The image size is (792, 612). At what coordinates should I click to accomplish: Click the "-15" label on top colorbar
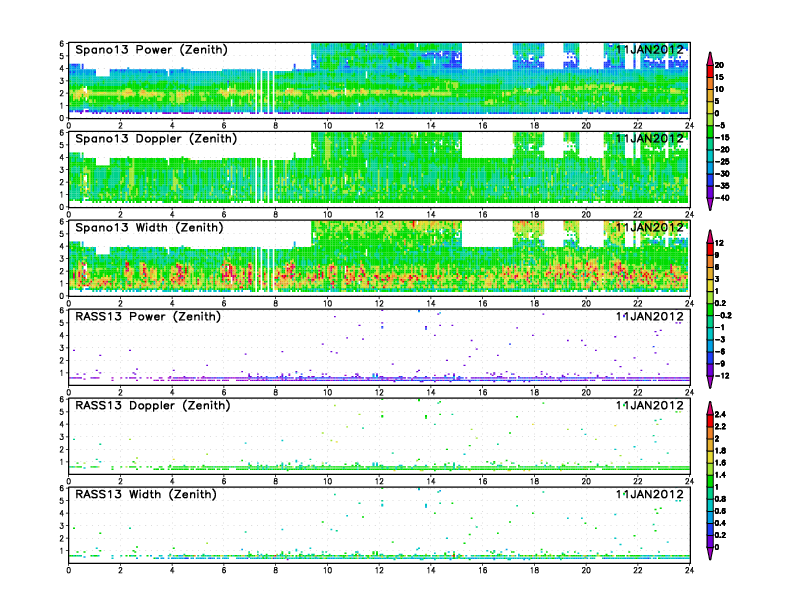coord(722,138)
